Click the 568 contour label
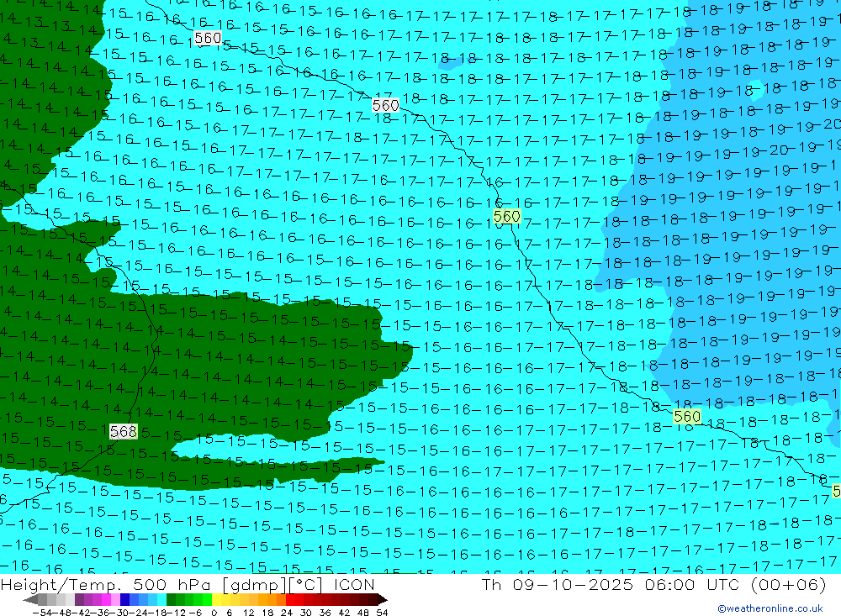Viewport: 841px width, 616px height. 124,432
